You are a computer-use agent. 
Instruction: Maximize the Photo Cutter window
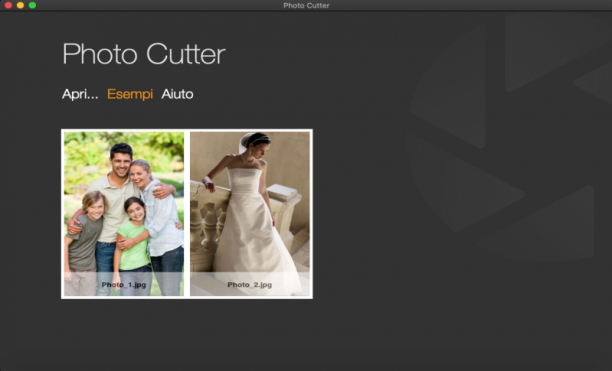coord(32,5)
